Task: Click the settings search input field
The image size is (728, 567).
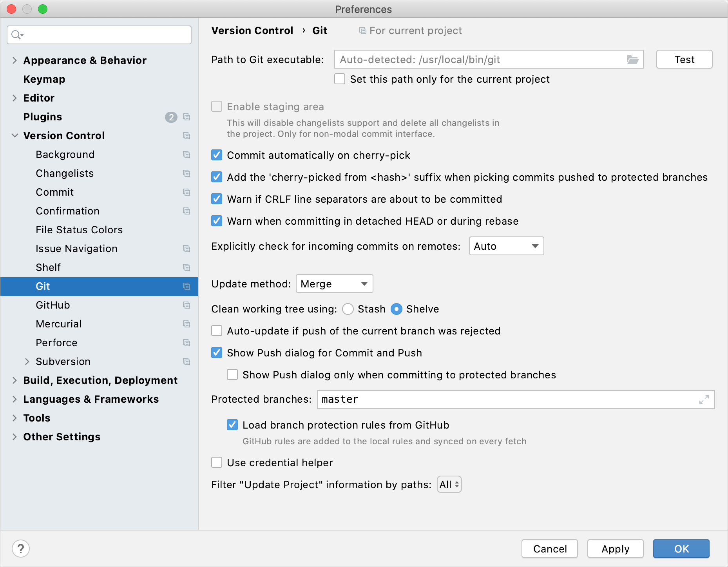Action: click(99, 35)
